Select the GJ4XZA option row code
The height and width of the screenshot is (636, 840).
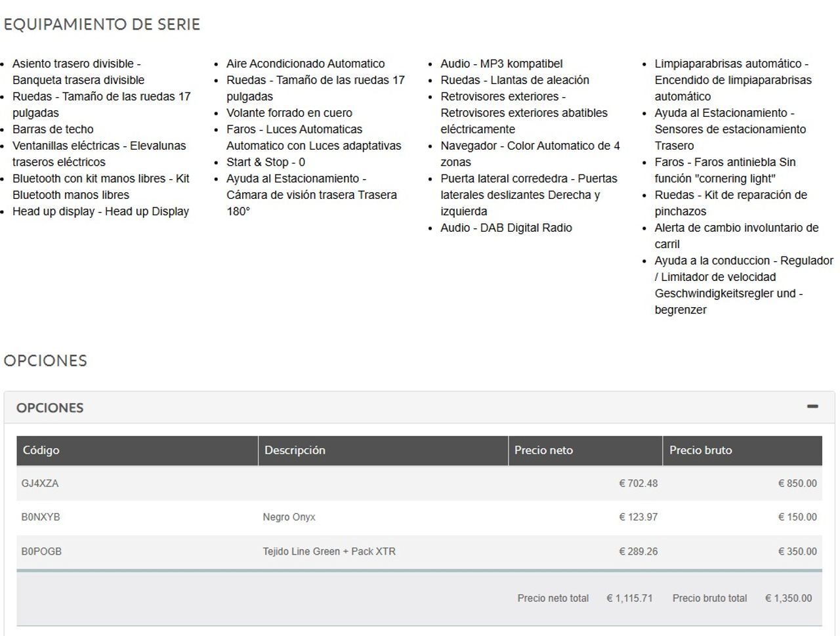click(40, 484)
